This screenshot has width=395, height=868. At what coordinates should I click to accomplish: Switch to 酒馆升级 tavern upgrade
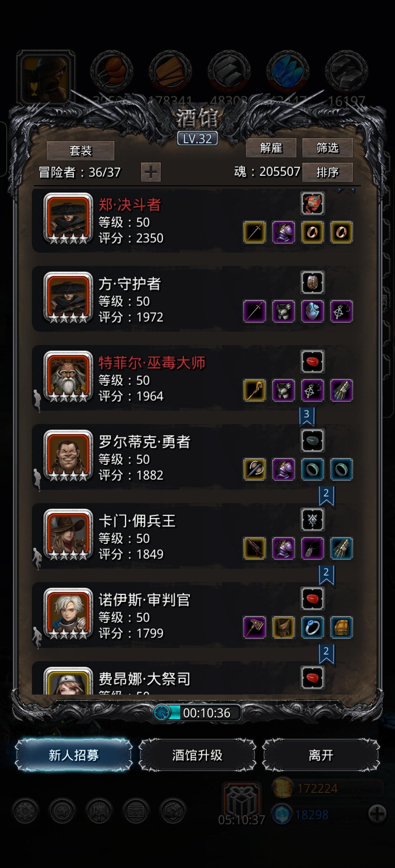coord(197,755)
